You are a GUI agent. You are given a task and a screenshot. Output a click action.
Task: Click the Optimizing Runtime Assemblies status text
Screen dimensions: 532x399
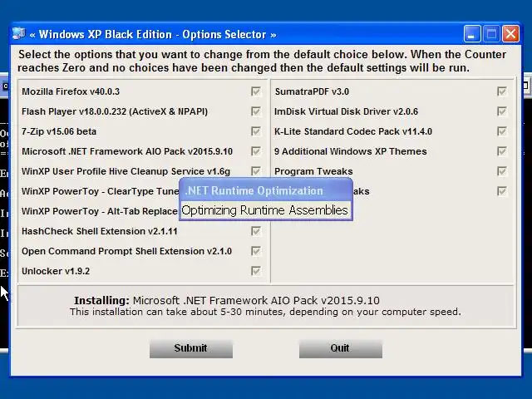pos(264,210)
